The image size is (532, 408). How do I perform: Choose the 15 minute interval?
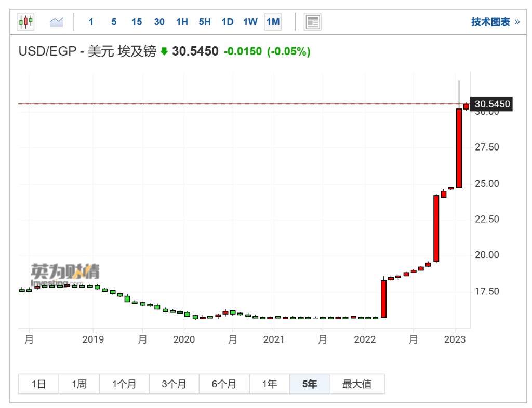coord(137,22)
